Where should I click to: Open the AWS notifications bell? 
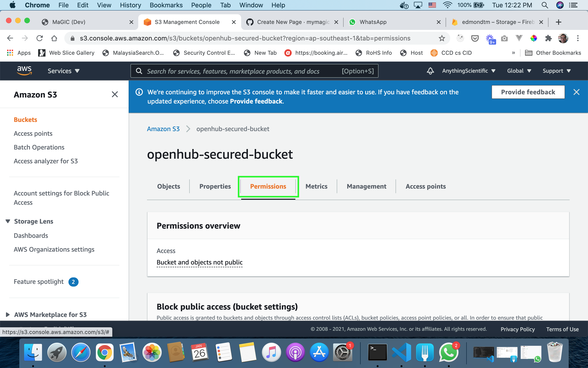[430, 71]
